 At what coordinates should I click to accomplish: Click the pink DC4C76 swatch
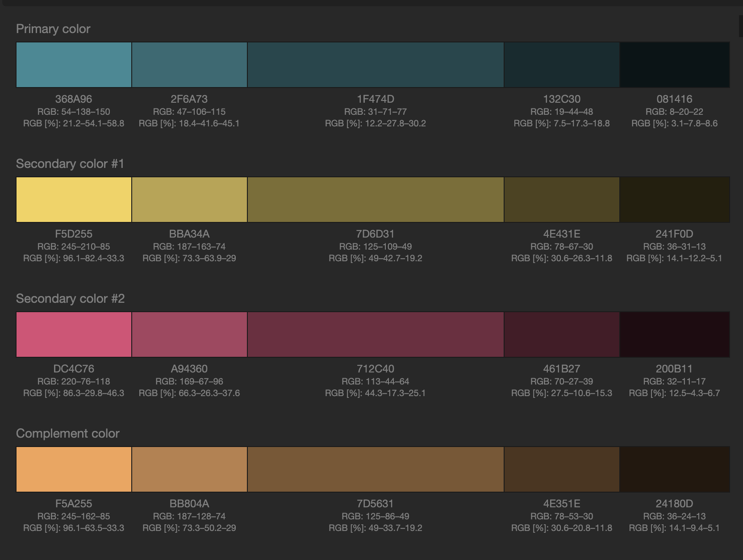point(74,334)
